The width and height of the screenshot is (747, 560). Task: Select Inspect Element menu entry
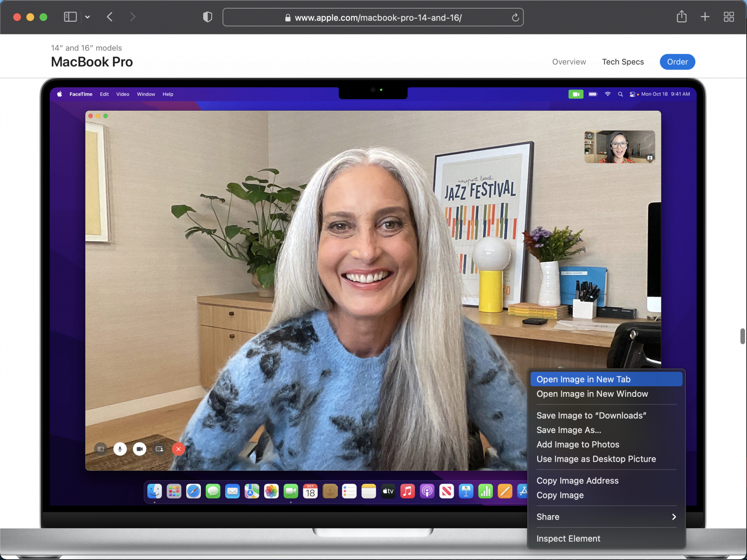pos(568,538)
